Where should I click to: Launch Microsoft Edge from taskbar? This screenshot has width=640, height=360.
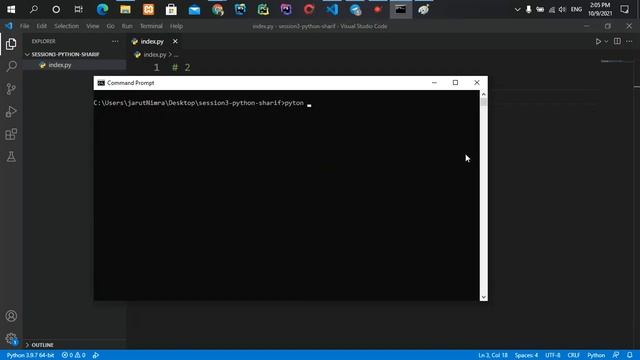click(x=102, y=9)
